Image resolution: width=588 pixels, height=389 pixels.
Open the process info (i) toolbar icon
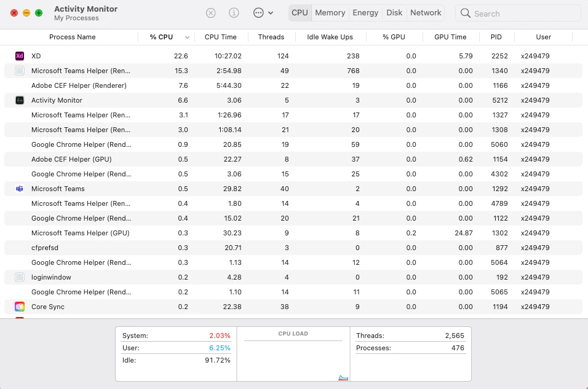point(234,13)
